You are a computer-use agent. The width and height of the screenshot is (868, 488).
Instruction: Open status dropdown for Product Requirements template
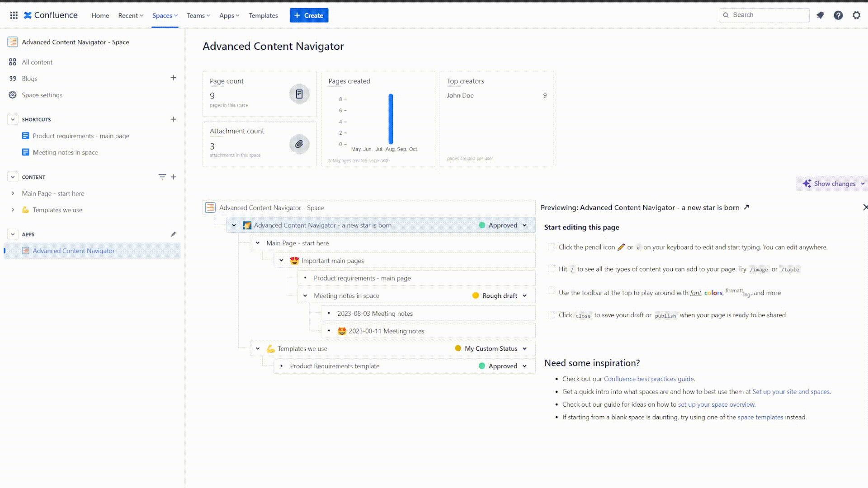click(503, 366)
